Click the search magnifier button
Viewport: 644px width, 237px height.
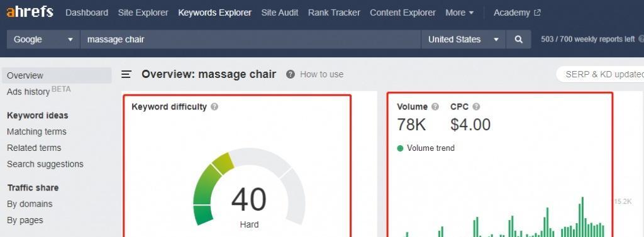click(x=519, y=40)
